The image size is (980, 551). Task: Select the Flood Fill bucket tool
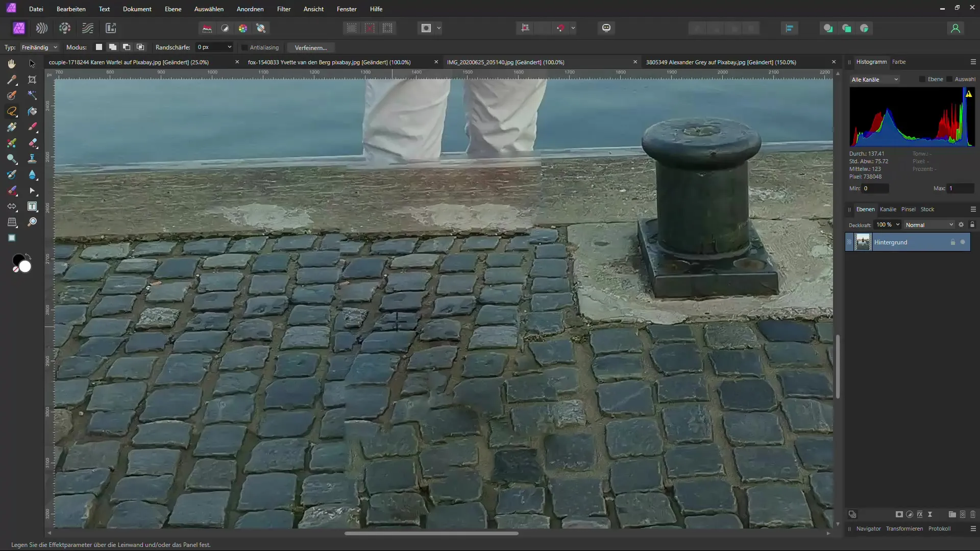(x=32, y=111)
